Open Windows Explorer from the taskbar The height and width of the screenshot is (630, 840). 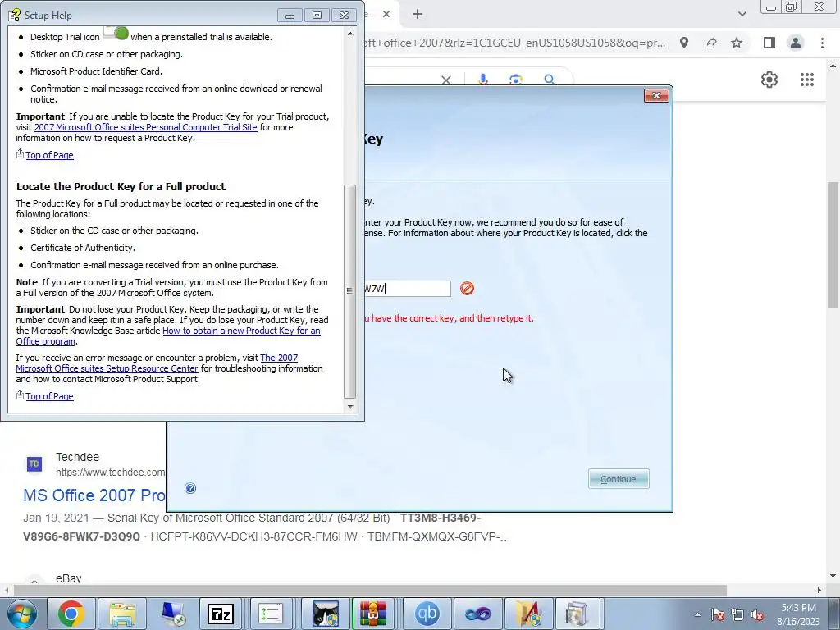point(122,614)
